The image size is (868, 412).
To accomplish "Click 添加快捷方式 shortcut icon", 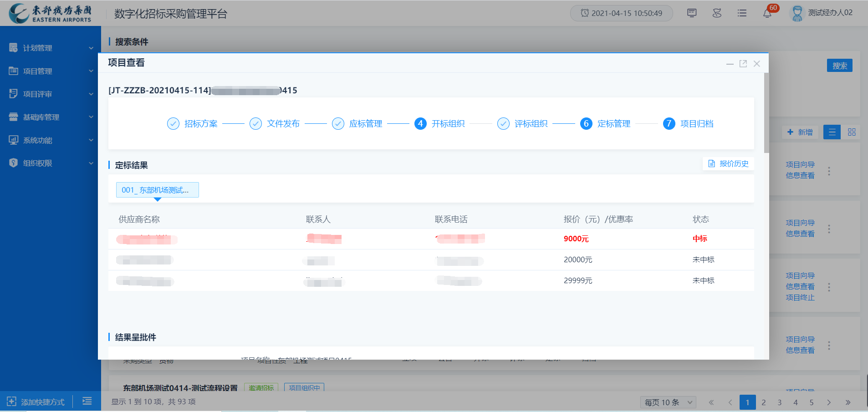I will pyautogui.click(x=12, y=402).
